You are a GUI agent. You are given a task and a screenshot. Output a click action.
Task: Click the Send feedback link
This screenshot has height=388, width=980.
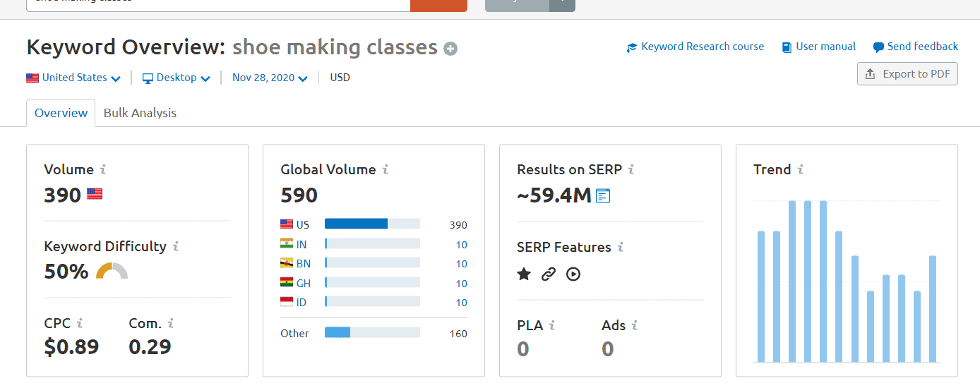coord(916,47)
